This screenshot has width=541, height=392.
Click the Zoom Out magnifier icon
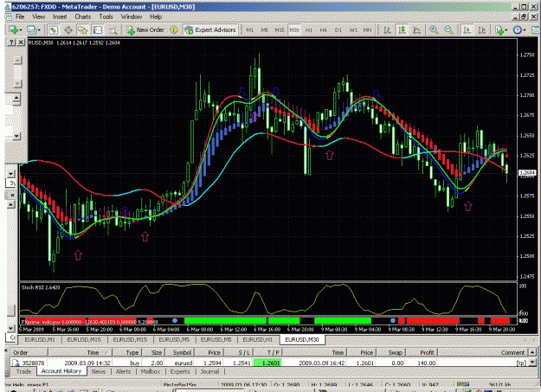coord(448,30)
